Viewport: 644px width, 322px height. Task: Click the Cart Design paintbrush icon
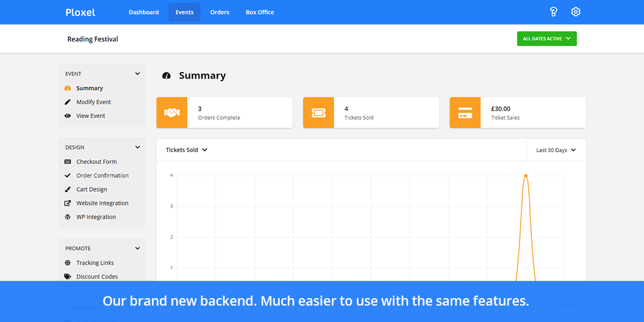point(68,189)
